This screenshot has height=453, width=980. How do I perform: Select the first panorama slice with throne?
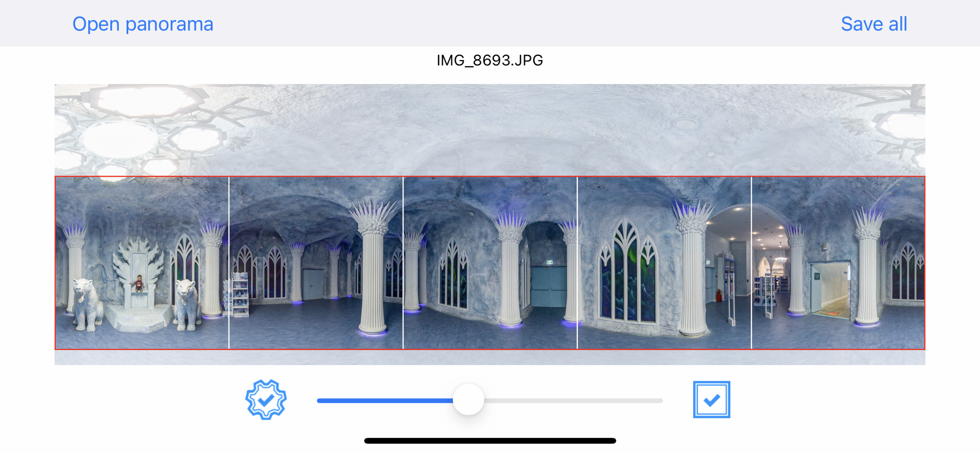(x=142, y=263)
